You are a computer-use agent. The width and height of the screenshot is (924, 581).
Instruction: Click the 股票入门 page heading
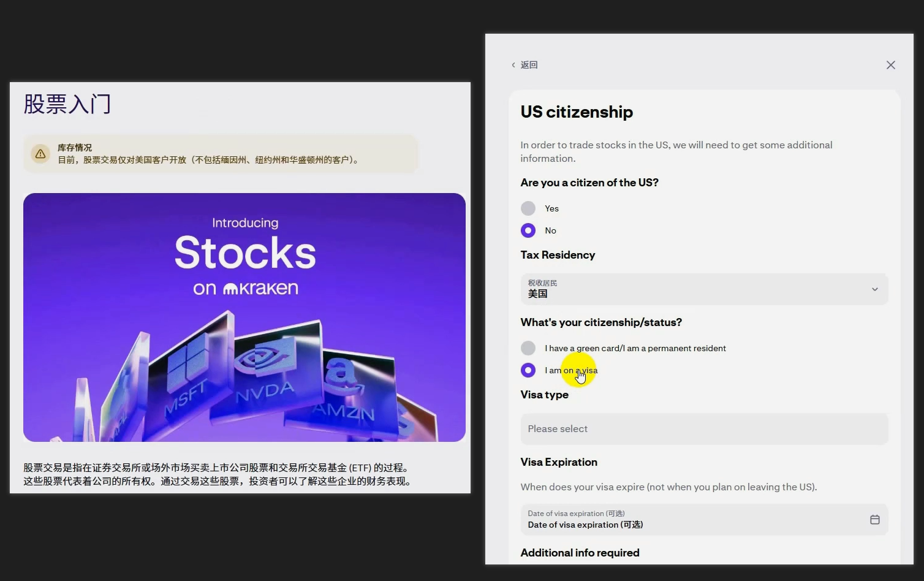coord(67,104)
